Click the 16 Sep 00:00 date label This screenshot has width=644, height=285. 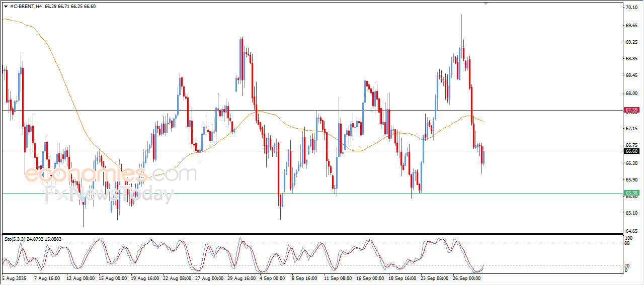[x=370, y=277]
